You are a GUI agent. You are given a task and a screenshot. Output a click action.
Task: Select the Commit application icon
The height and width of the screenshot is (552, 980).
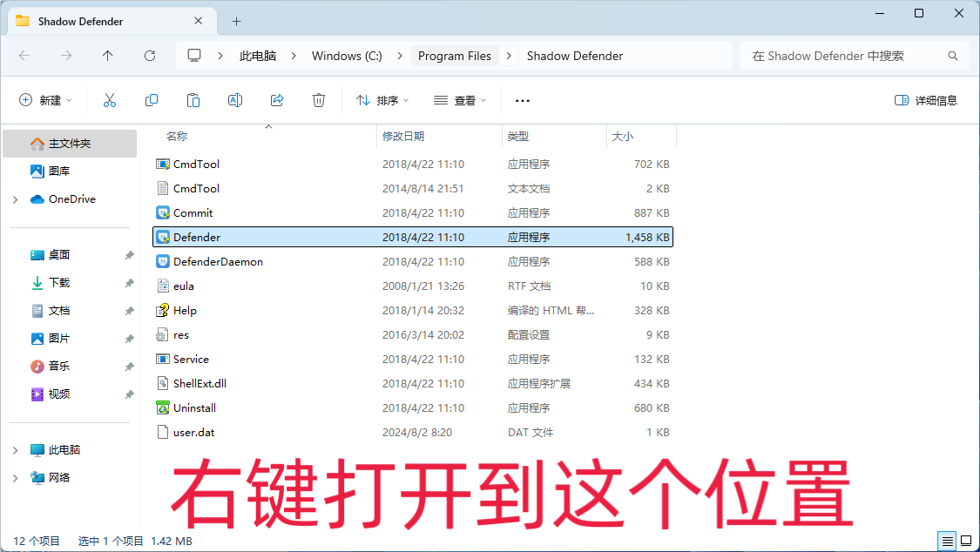pyautogui.click(x=163, y=213)
